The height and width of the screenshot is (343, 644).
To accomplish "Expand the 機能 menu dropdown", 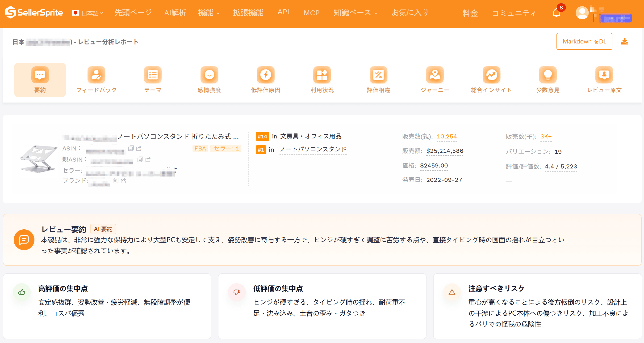I will tap(209, 13).
